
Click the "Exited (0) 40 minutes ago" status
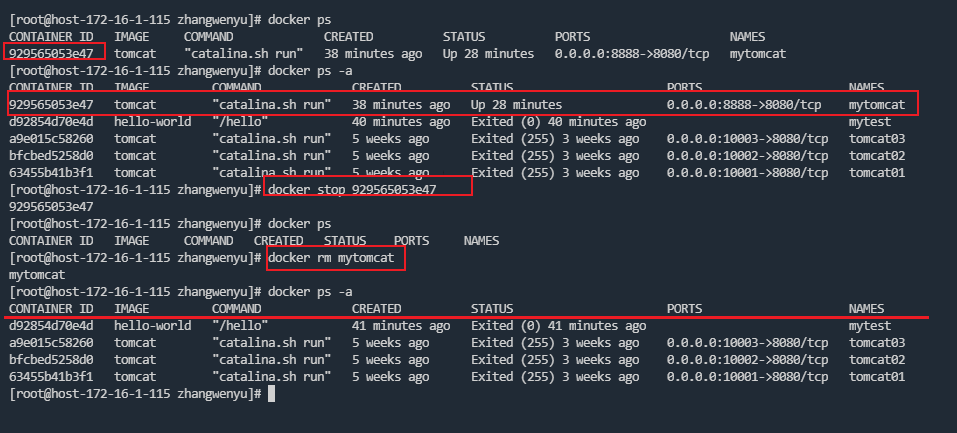click(558, 121)
